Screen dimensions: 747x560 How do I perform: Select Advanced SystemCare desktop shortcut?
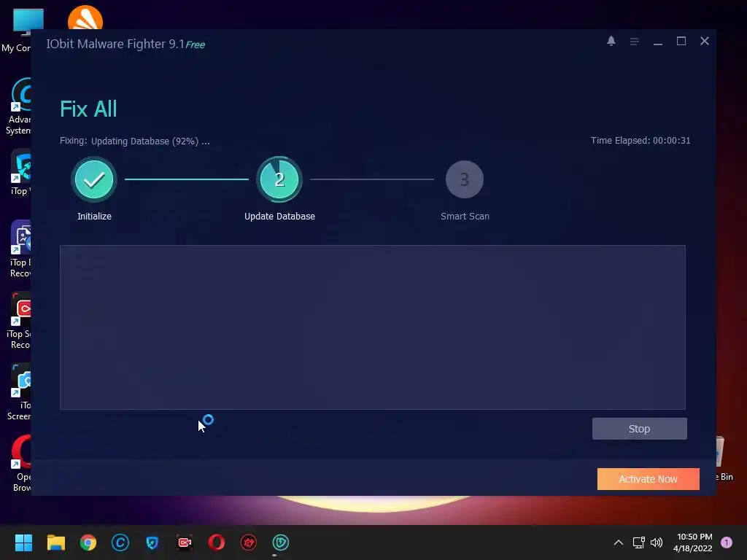(18, 106)
